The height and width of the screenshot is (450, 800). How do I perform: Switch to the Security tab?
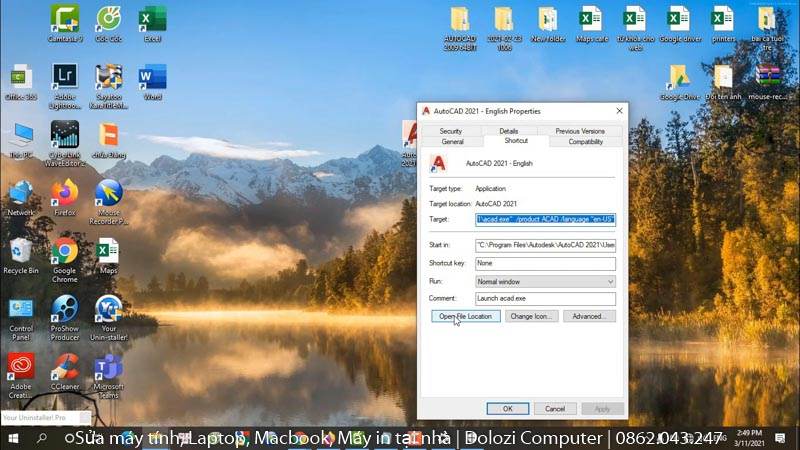point(451,131)
